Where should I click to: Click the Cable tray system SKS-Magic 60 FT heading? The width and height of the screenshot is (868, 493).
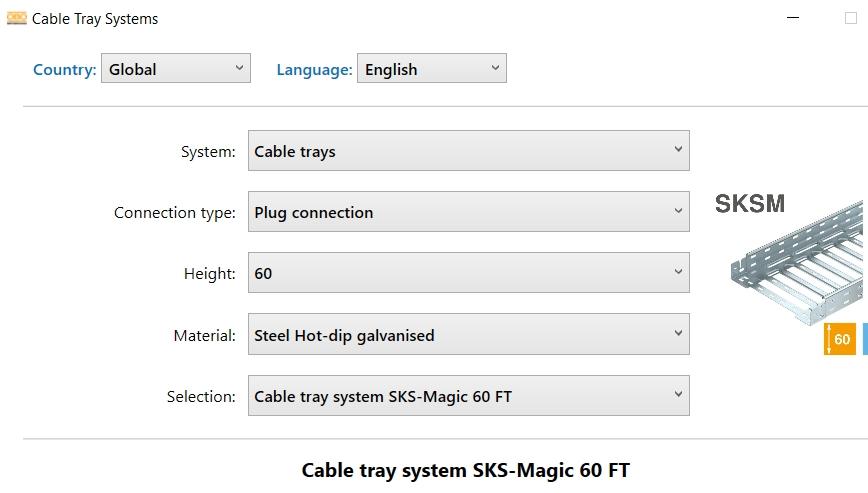(466, 470)
